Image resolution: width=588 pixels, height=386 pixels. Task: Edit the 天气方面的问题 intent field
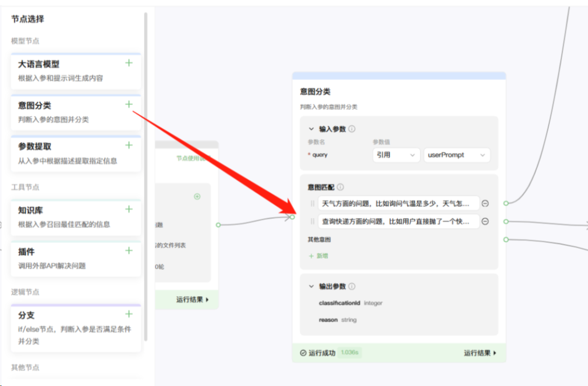click(x=399, y=203)
